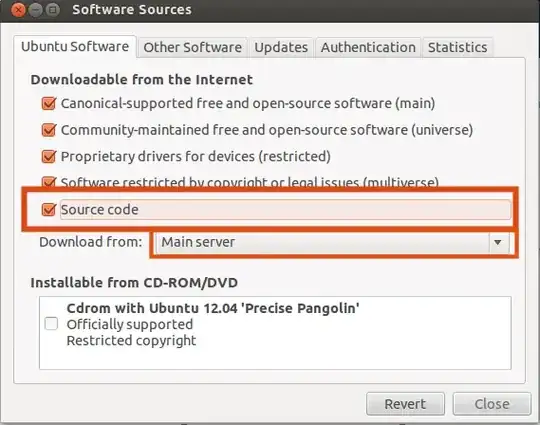Maximize the Software Sources window
The height and width of the screenshot is (425, 540).
click(52, 10)
